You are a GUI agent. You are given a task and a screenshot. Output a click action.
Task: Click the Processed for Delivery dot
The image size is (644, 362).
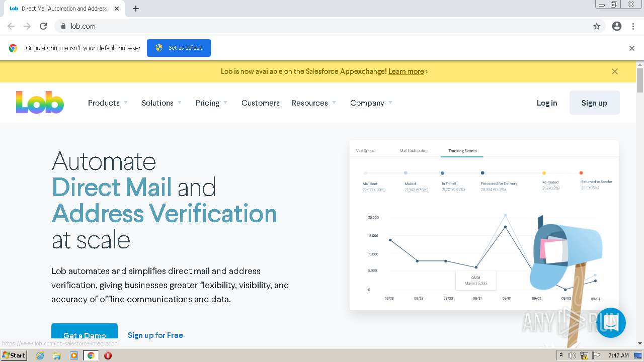[482, 173]
